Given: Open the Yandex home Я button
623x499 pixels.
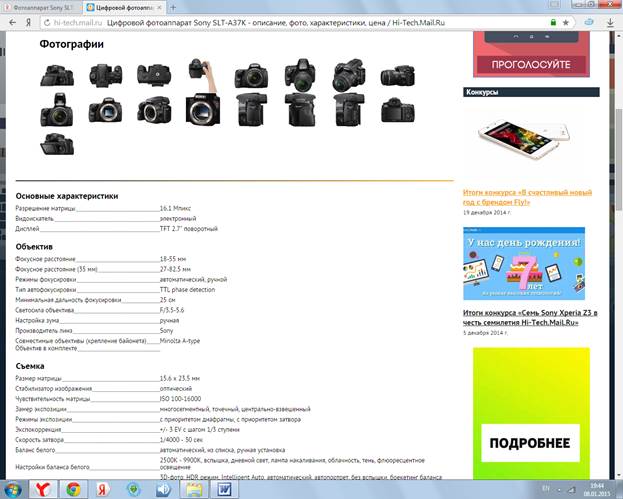Looking at the screenshot, I should (x=28, y=23).
